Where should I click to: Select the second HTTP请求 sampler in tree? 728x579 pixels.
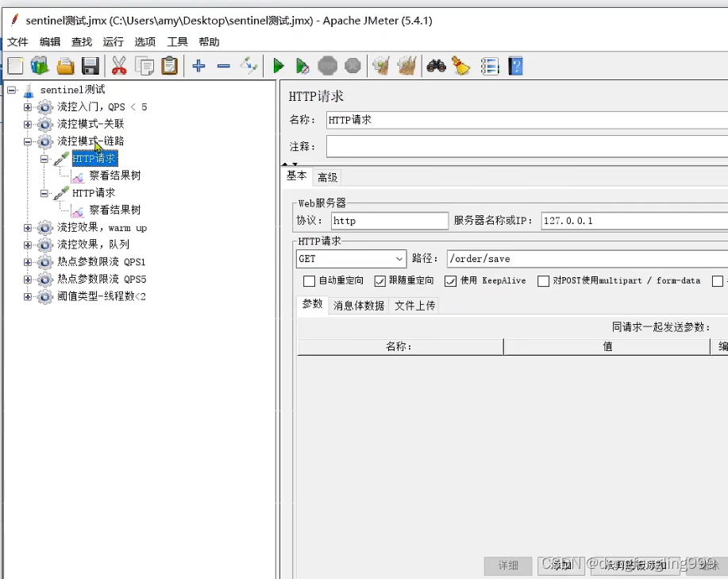94,193
